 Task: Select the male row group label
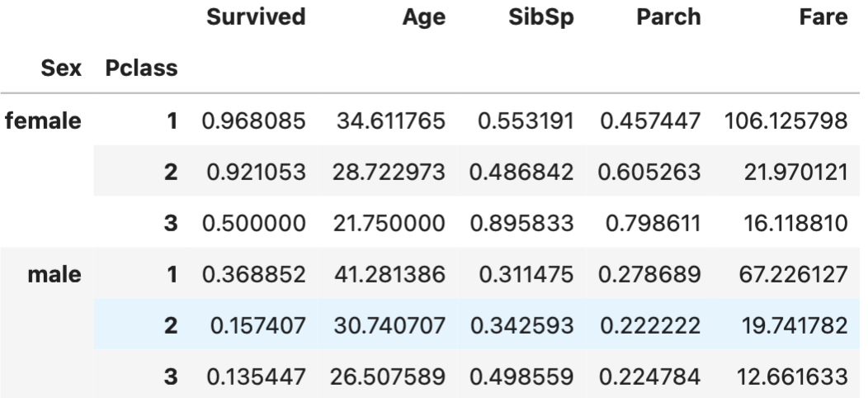(x=58, y=271)
